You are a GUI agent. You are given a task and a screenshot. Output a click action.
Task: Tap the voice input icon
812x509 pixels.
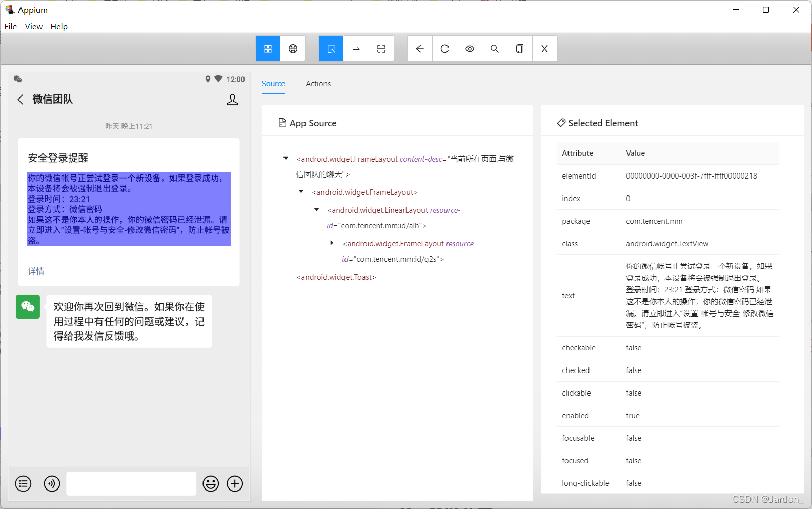[x=52, y=483]
